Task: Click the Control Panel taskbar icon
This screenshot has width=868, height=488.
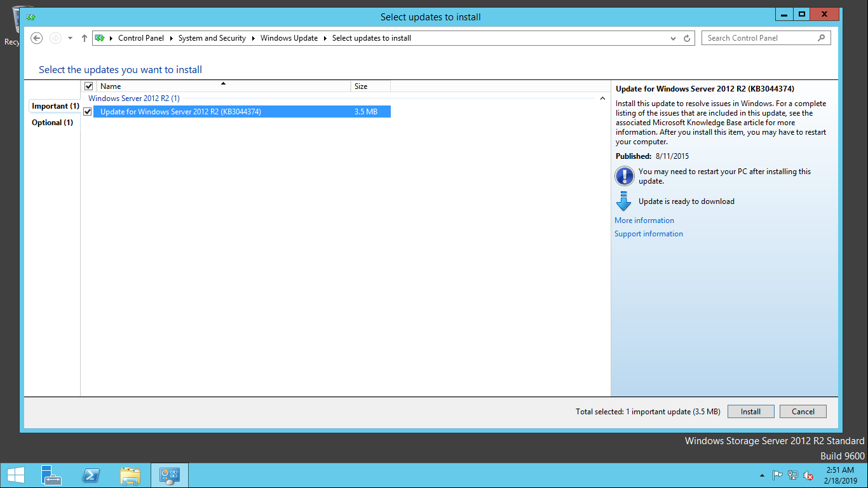Action: tap(170, 475)
